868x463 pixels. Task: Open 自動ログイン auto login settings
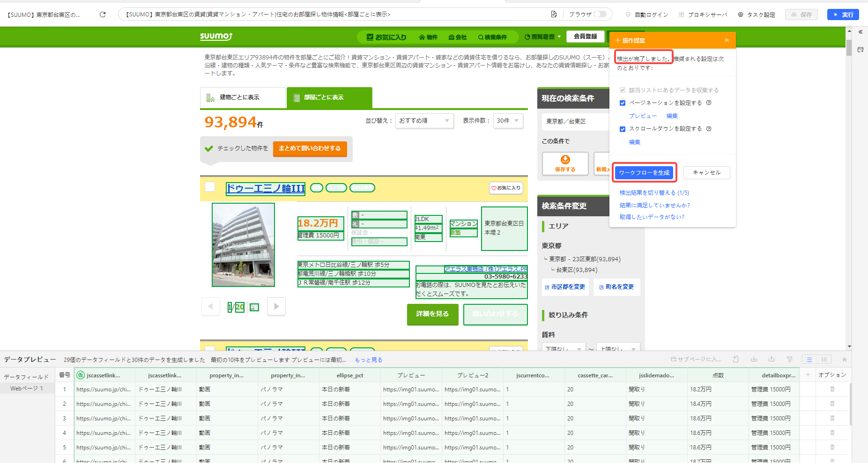pos(647,15)
